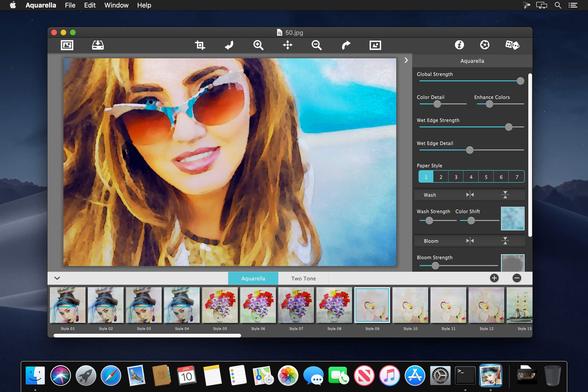Click the open image icon in toolbar
This screenshot has width=588, height=392.
pos(67,45)
